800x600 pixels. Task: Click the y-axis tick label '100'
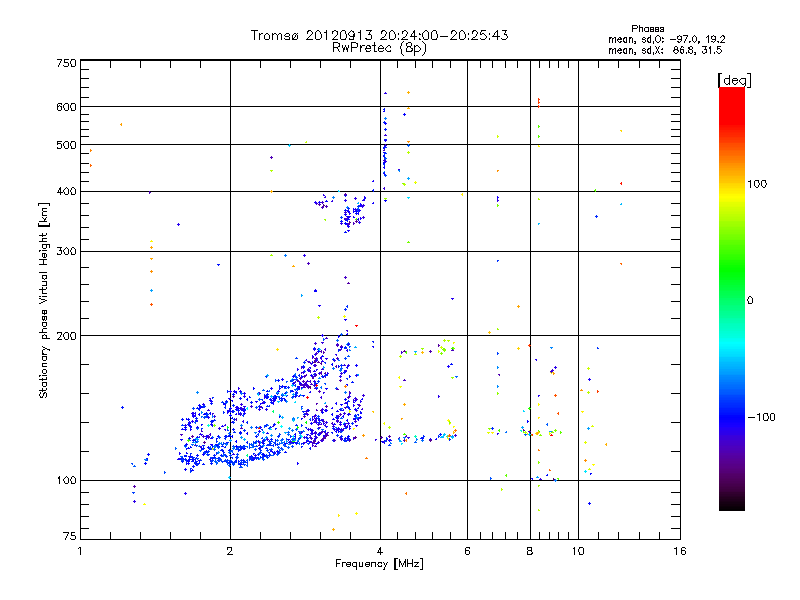(x=66, y=481)
